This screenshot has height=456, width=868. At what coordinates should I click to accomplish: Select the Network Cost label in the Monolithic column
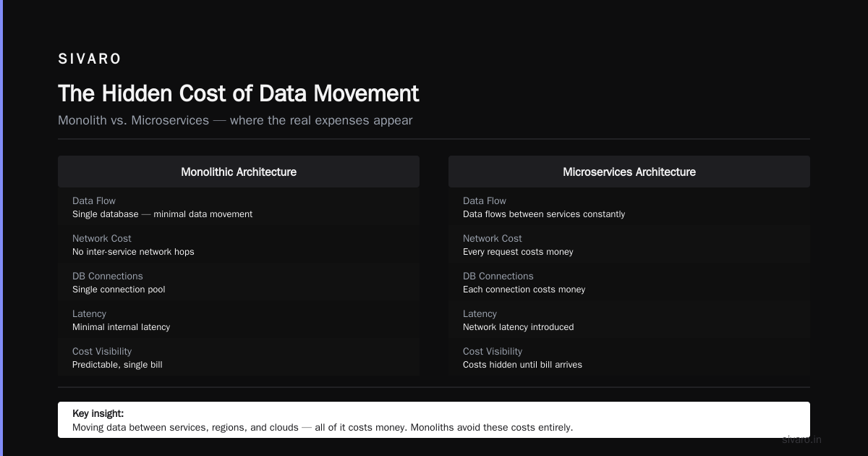(102, 238)
